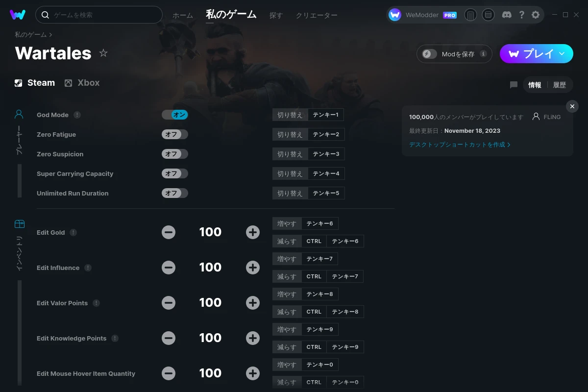
Task: Increase Edit Valor Points with plus
Action: [253, 303]
